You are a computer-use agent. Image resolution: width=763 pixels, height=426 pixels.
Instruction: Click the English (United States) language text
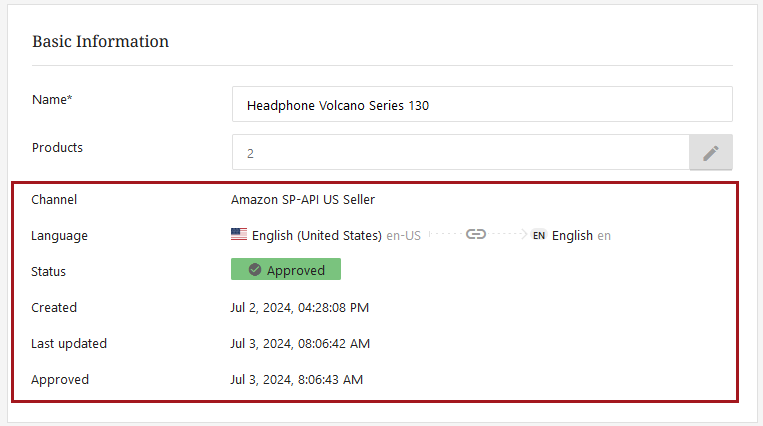pyautogui.click(x=317, y=236)
